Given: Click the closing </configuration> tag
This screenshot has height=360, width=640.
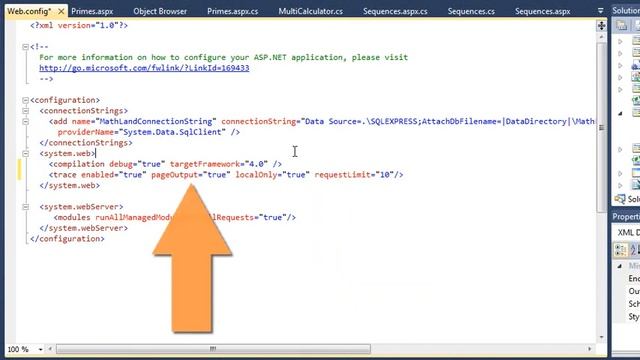Looking at the screenshot, I should [67, 238].
